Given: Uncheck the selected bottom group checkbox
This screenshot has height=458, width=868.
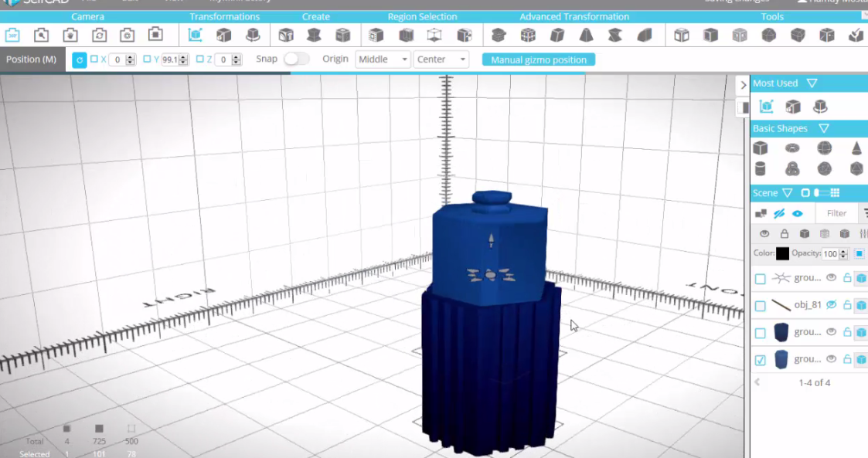Looking at the screenshot, I should pyautogui.click(x=760, y=360).
